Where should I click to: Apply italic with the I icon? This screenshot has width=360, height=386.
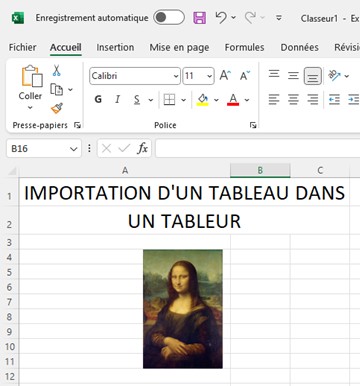[x=117, y=99]
